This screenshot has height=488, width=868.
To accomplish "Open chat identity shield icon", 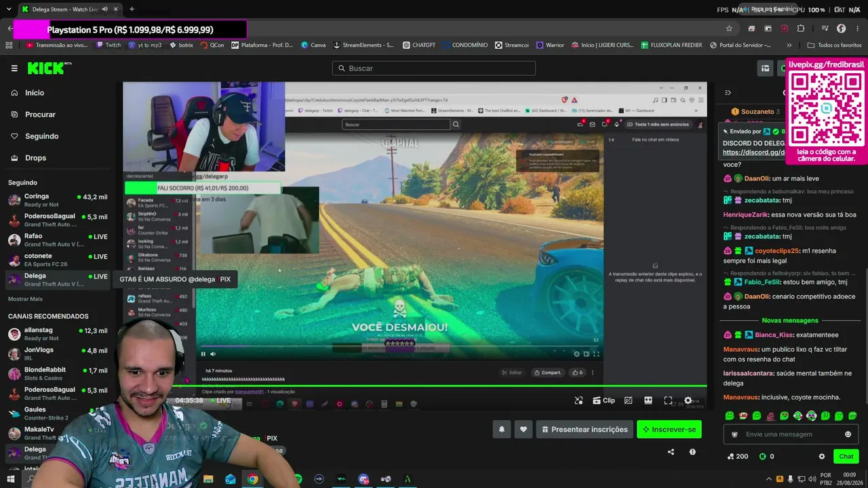I will click(x=734, y=434).
